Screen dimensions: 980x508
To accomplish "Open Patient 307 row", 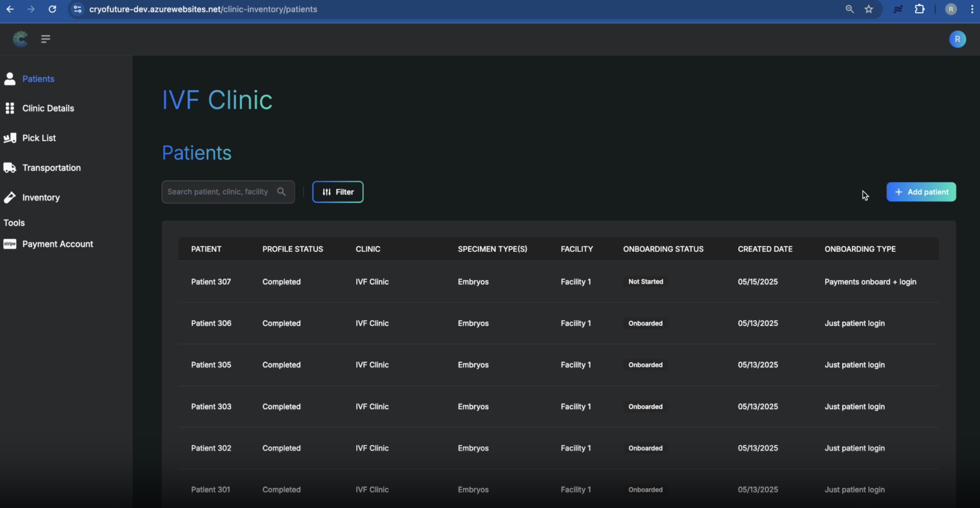I will tap(211, 282).
